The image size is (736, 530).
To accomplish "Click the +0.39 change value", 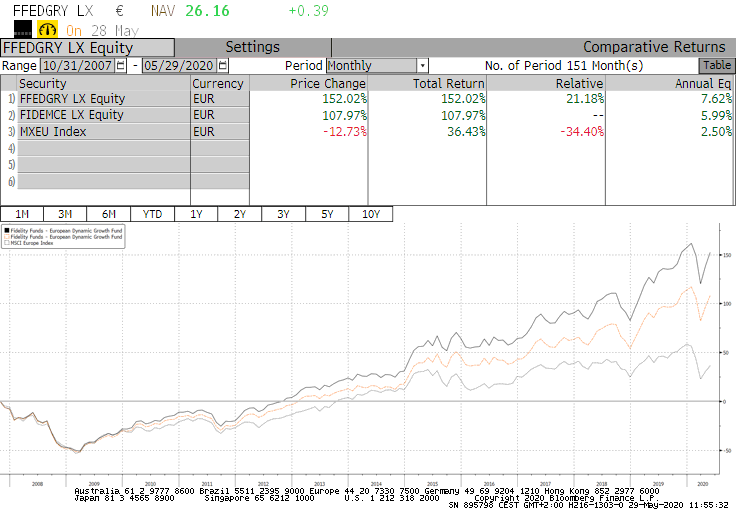I will point(308,10).
